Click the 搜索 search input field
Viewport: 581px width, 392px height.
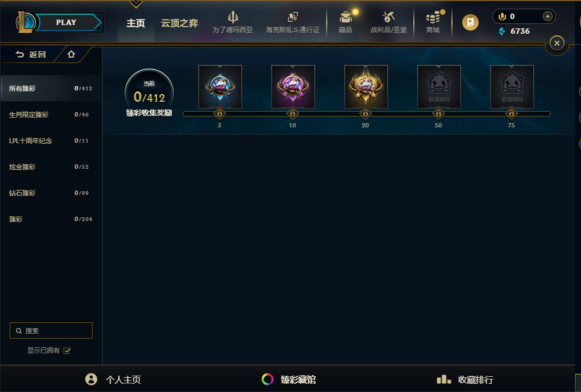pyautogui.click(x=51, y=330)
